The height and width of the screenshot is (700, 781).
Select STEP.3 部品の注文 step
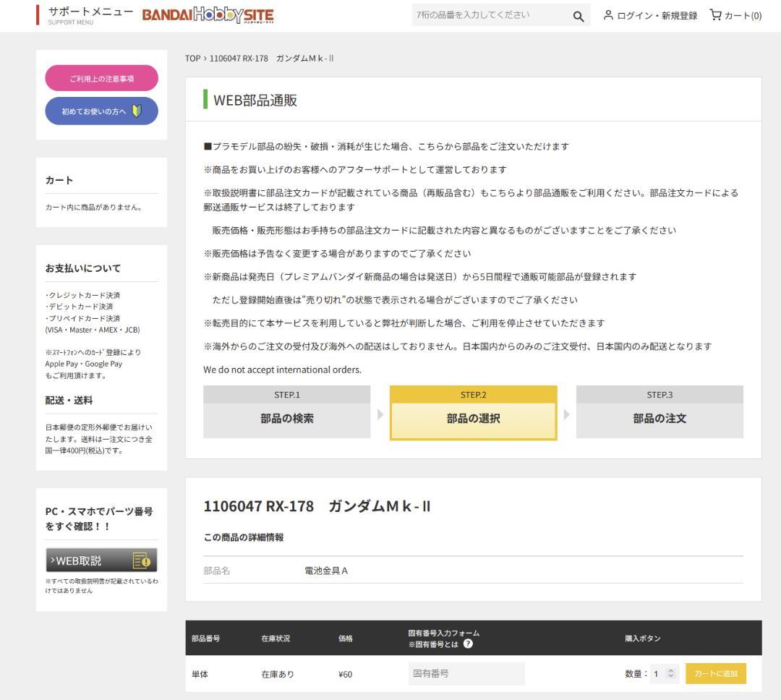coord(659,411)
